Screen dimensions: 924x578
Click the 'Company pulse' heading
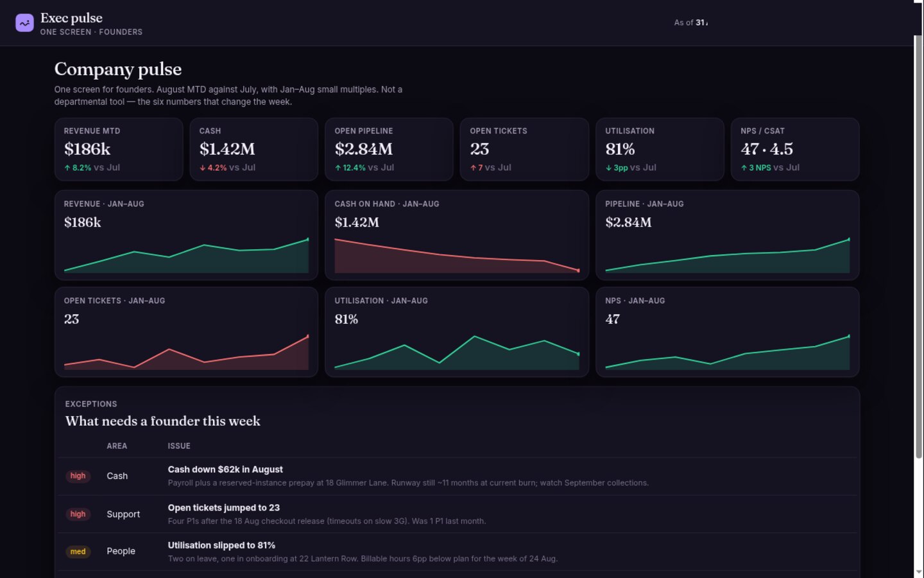118,69
